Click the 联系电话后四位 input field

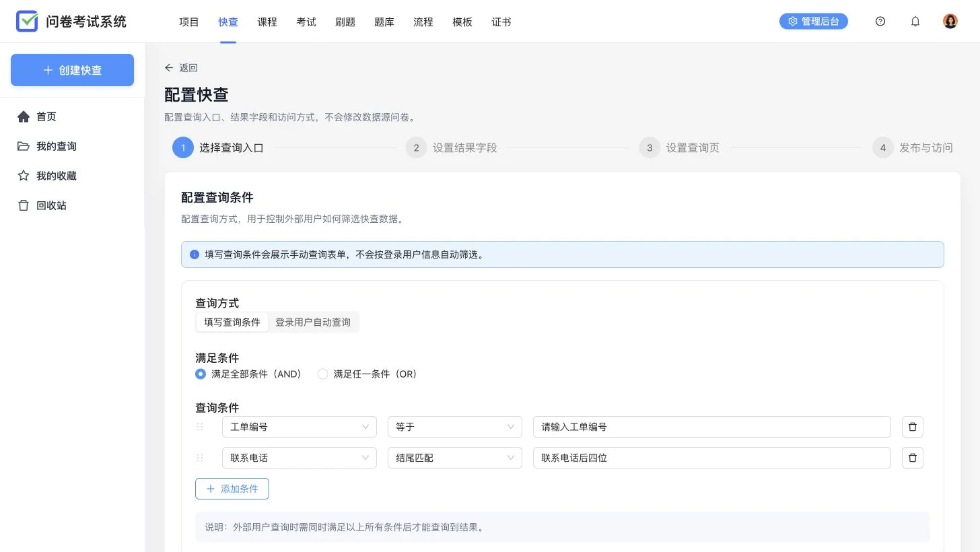pyautogui.click(x=712, y=458)
